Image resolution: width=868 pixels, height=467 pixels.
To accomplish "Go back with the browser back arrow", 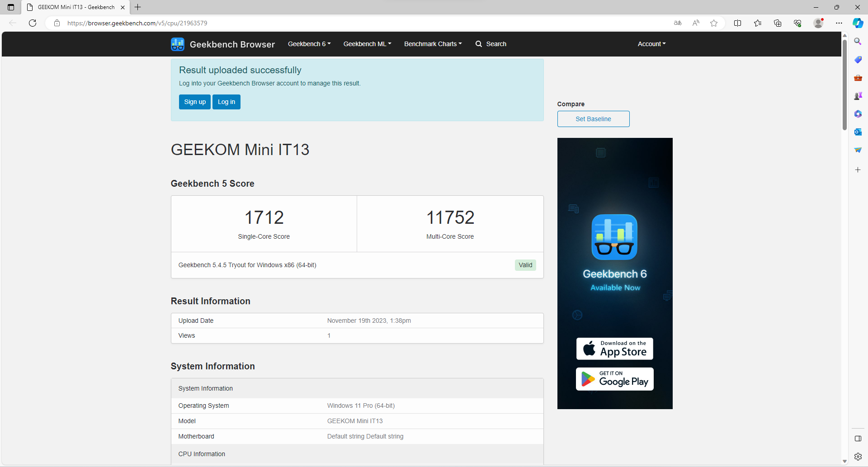I will 13,23.
